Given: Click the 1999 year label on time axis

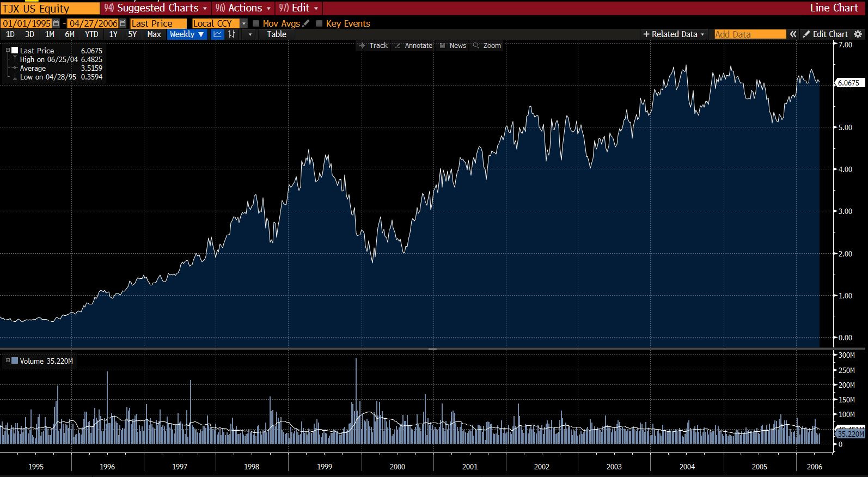Looking at the screenshot, I should point(325,467).
